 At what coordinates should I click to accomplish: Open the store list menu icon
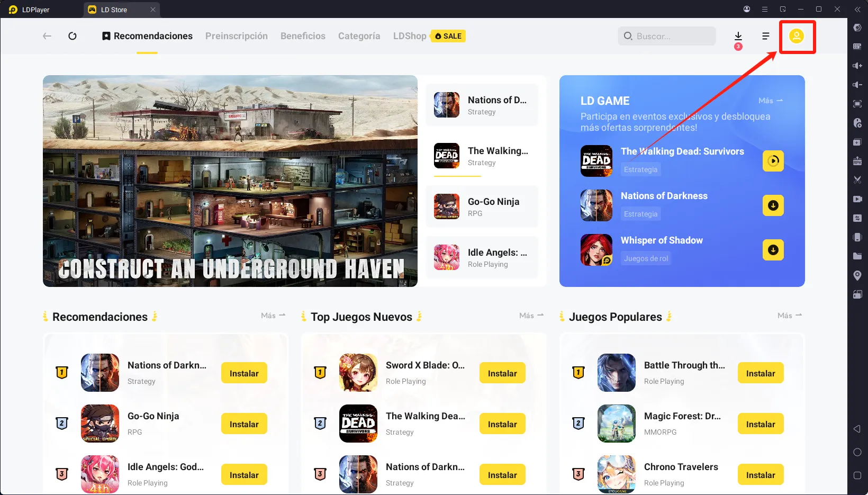pyautogui.click(x=765, y=36)
